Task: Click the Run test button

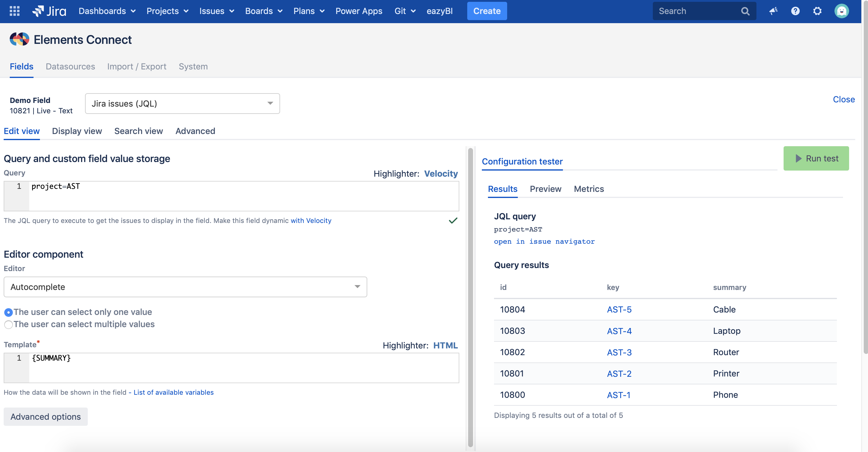Action: [816, 158]
